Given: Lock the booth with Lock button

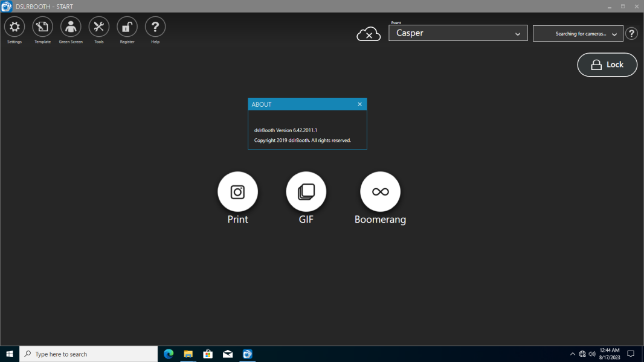Looking at the screenshot, I should [x=607, y=65].
